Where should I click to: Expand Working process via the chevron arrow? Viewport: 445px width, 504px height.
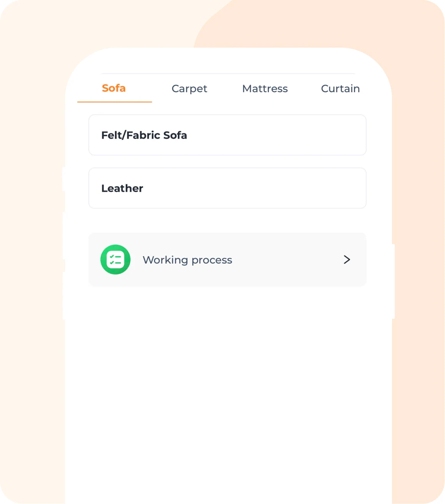[347, 260]
